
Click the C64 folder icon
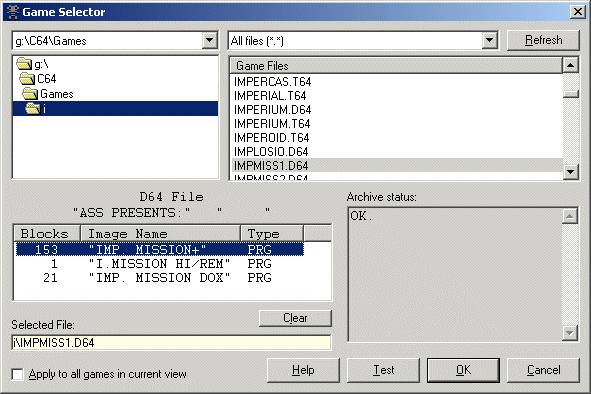click(27, 79)
